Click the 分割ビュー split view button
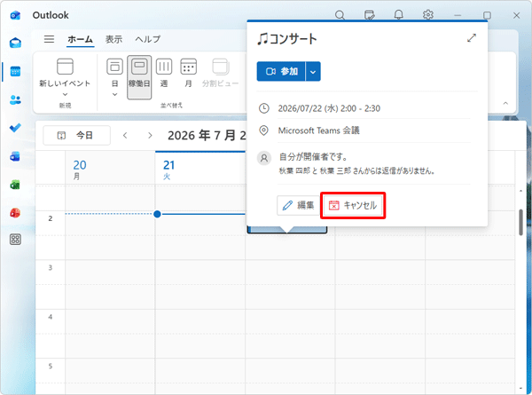 pyautogui.click(x=221, y=73)
